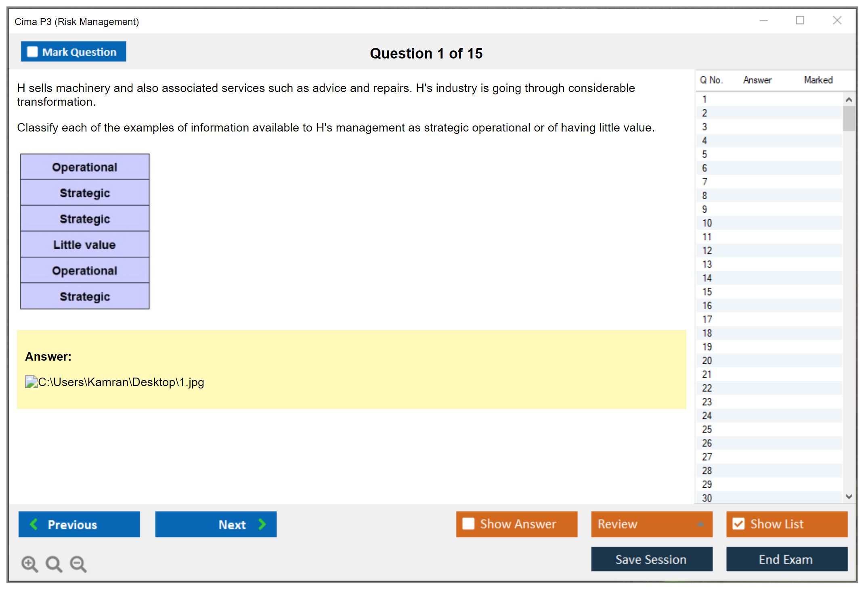Toggle the Show Answer checkbox
868x593 pixels.
pos(468,524)
